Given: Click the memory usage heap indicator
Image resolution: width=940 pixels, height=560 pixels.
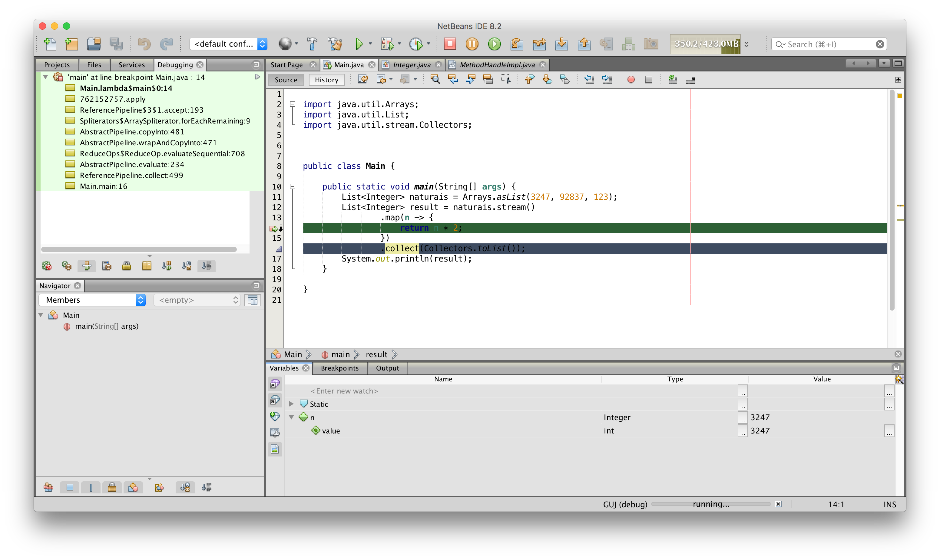Looking at the screenshot, I should click(705, 44).
